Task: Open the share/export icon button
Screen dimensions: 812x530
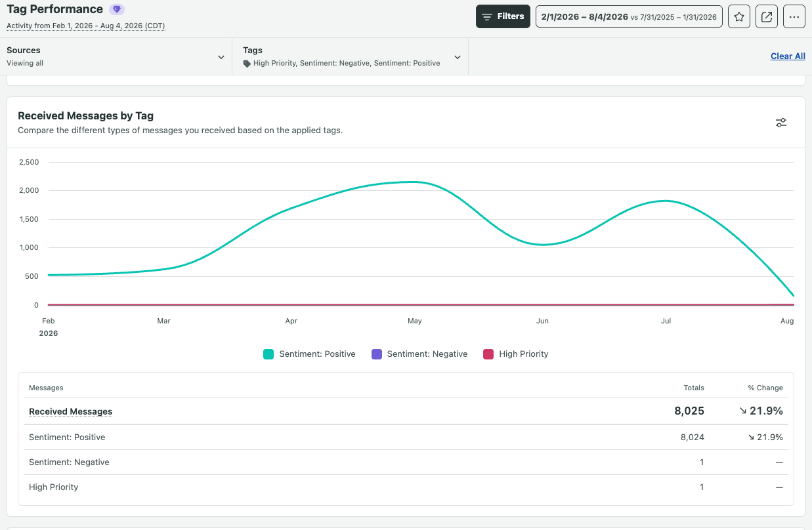Action: 767,16
